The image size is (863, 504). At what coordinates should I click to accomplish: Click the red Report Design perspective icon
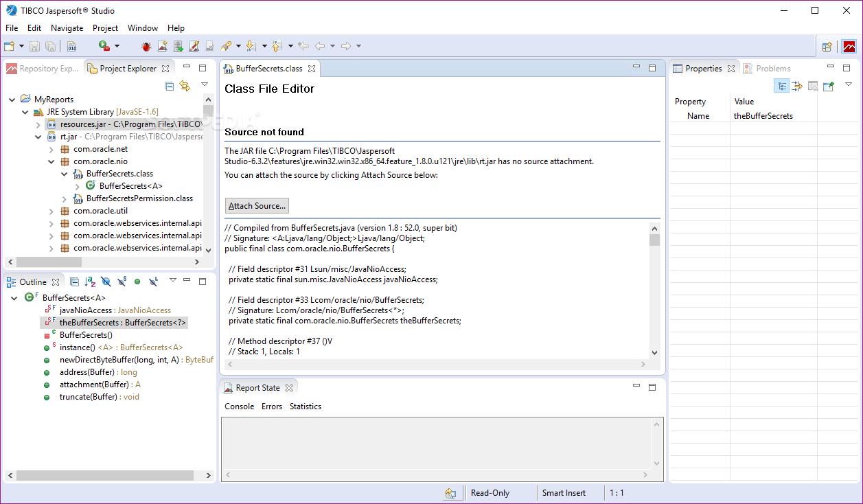pos(849,47)
